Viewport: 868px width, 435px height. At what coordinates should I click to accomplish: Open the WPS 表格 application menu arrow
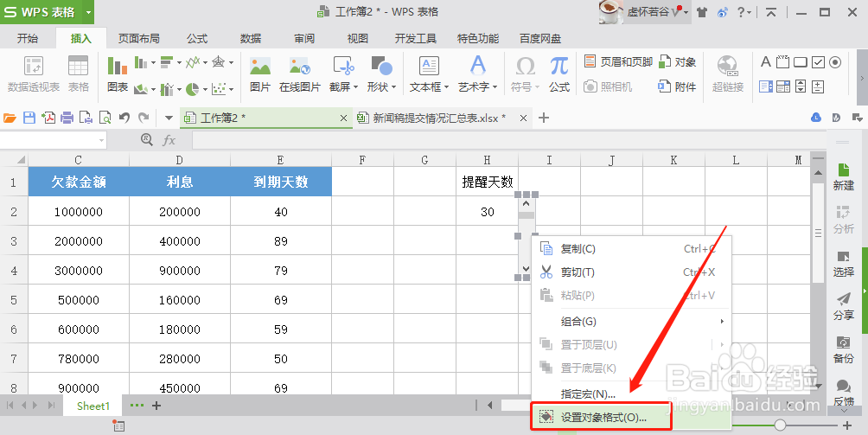[89, 11]
